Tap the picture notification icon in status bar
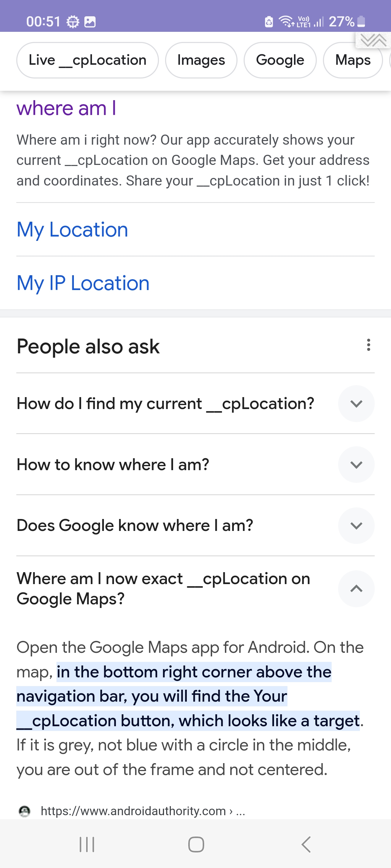 coord(90,22)
